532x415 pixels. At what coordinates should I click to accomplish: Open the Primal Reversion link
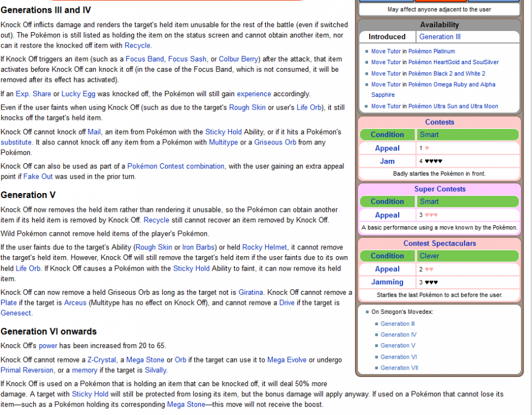point(27,370)
